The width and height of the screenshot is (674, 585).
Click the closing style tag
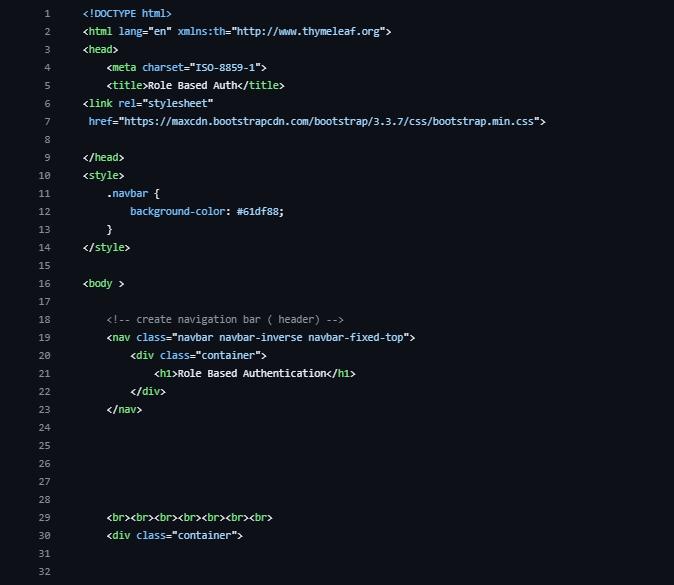pyautogui.click(x=107, y=248)
